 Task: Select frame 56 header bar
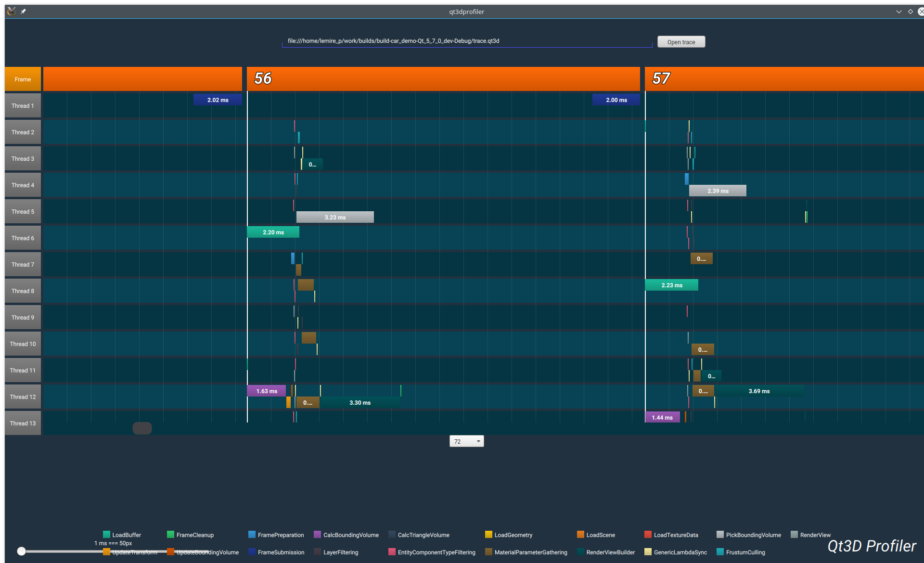443,79
